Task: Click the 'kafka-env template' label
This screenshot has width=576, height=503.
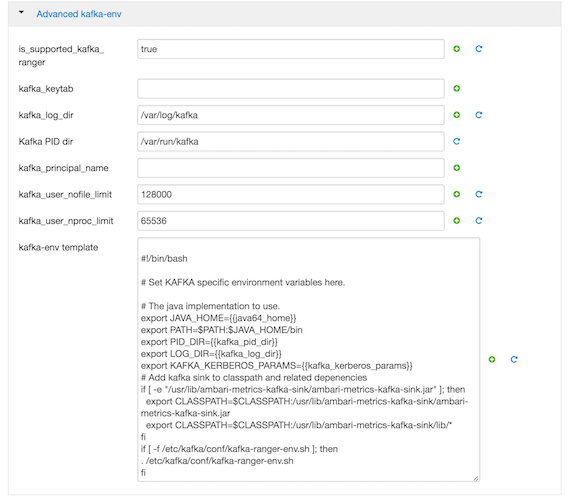Action: [x=58, y=247]
